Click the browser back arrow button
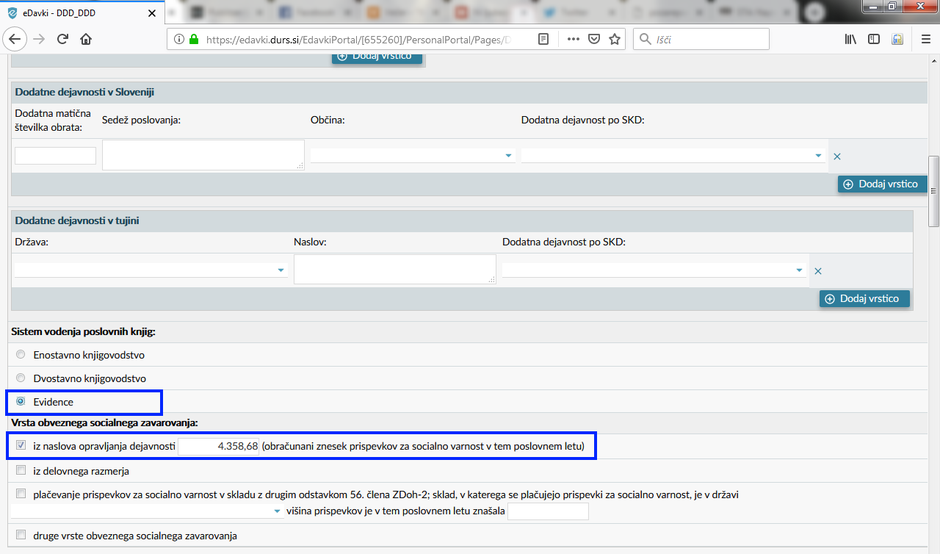 (15, 39)
